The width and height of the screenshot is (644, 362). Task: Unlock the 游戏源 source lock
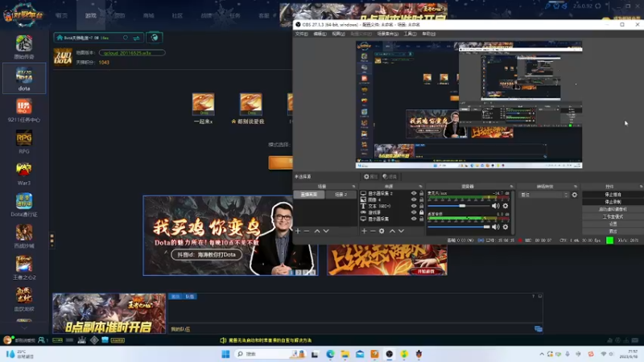pyautogui.click(x=421, y=212)
